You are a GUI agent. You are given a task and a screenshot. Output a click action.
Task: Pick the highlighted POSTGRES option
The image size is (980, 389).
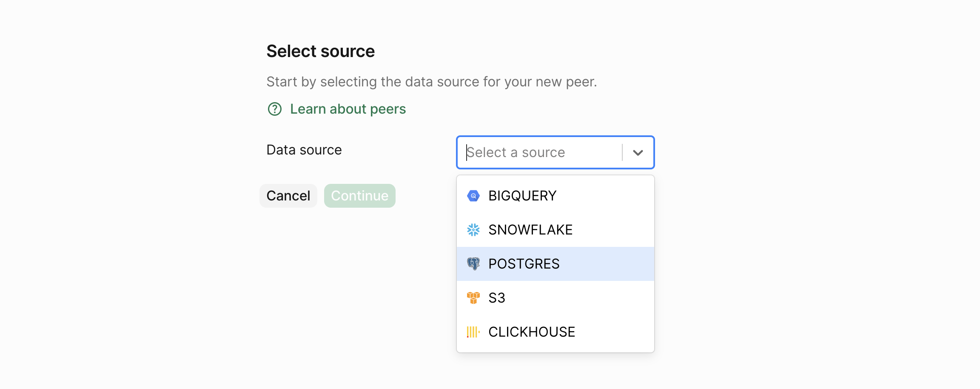tap(524, 264)
